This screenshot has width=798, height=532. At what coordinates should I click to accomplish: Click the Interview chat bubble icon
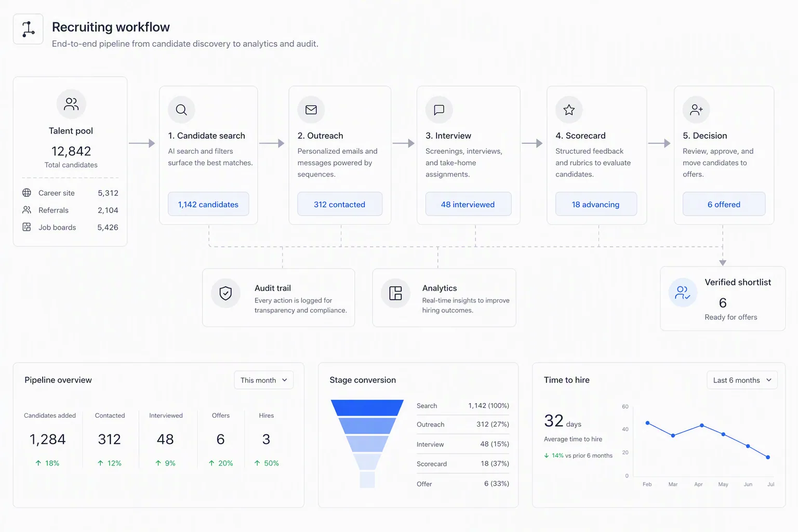(439, 110)
